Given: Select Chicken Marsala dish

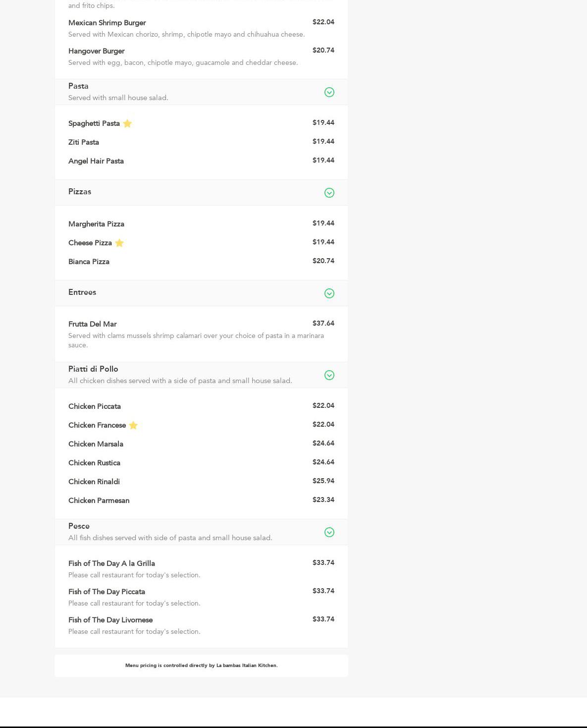Looking at the screenshot, I should (96, 444).
